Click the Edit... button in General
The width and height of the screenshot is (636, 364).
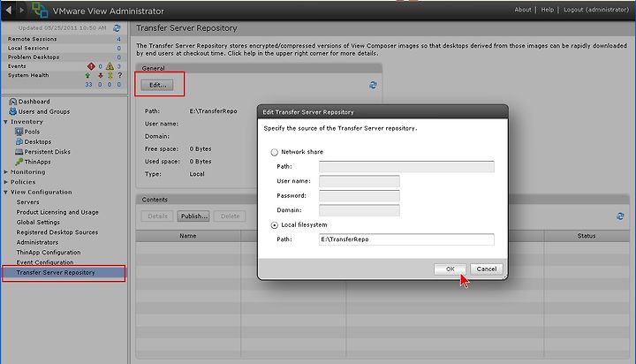pyautogui.click(x=157, y=85)
